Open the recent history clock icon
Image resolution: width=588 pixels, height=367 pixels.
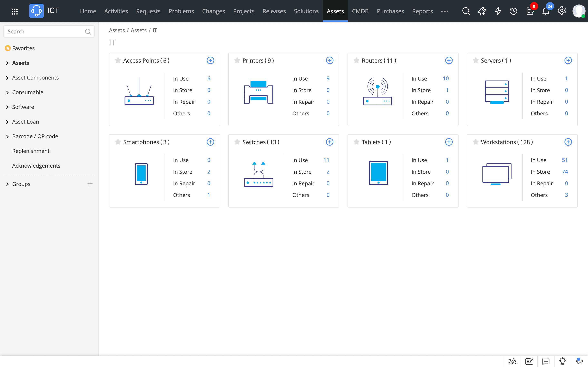513,11
